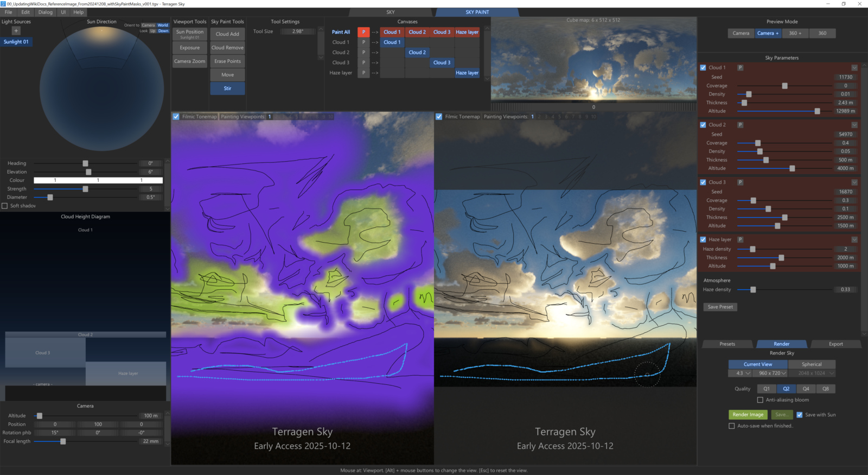
Task: Activate the Sun Position viewport tool
Action: [190, 34]
